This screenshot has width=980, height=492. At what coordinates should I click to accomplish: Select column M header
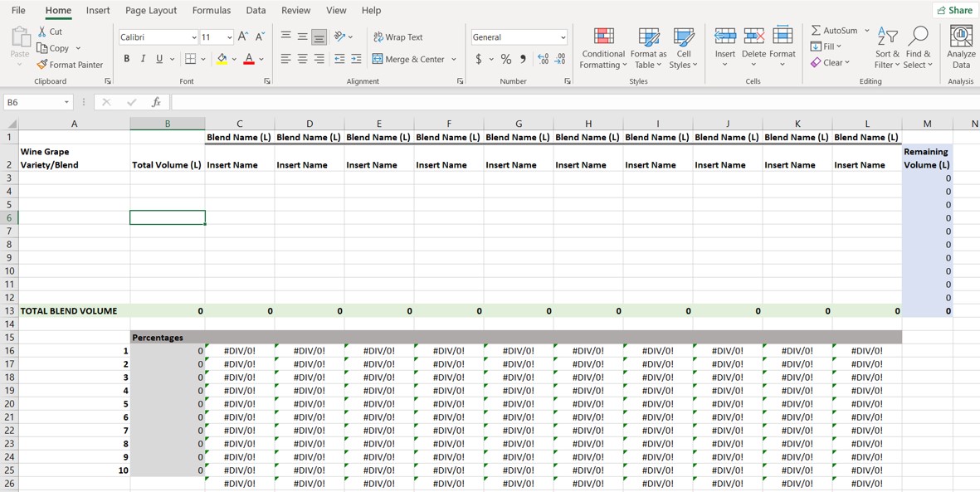(x=927, y=124)
